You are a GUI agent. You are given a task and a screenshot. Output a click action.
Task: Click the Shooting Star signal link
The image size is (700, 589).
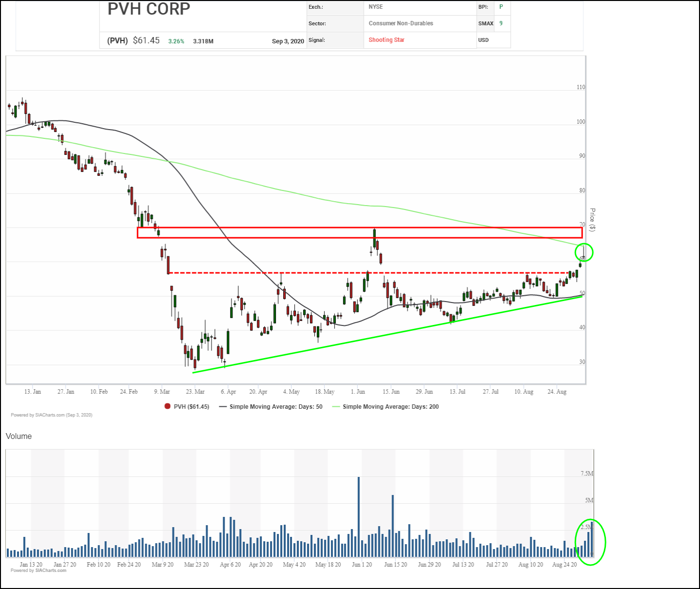(x=386, y=40)
